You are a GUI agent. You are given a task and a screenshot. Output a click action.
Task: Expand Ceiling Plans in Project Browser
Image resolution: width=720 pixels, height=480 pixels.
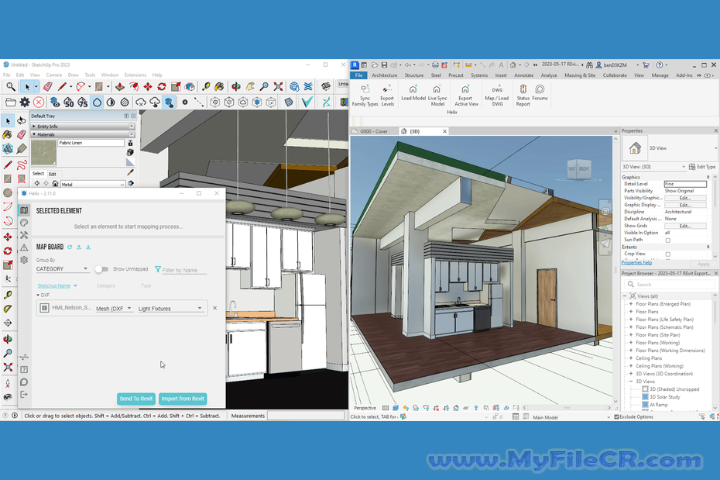pyautogui.click(x=631, y=358)
